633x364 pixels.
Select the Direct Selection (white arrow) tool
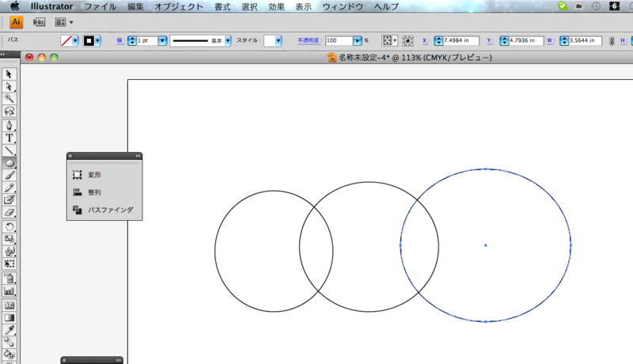(9, 87)
